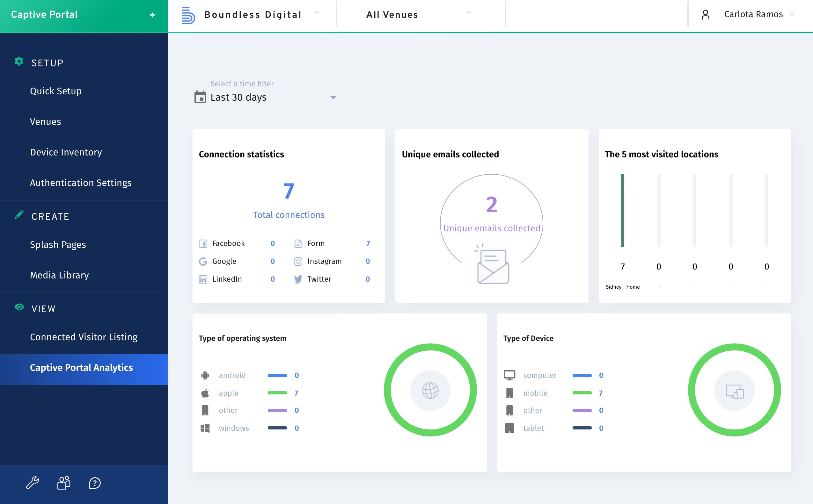Viewport: 813px width, 504px height.
Task: Click the Boundless Digital logo icon
Action: point(188,15)
